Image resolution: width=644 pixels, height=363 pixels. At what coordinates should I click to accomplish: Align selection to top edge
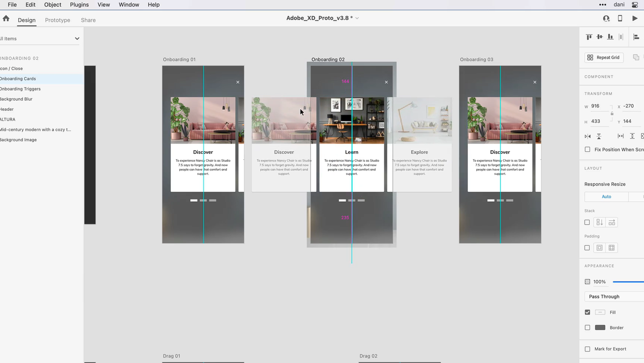[589, 37]
